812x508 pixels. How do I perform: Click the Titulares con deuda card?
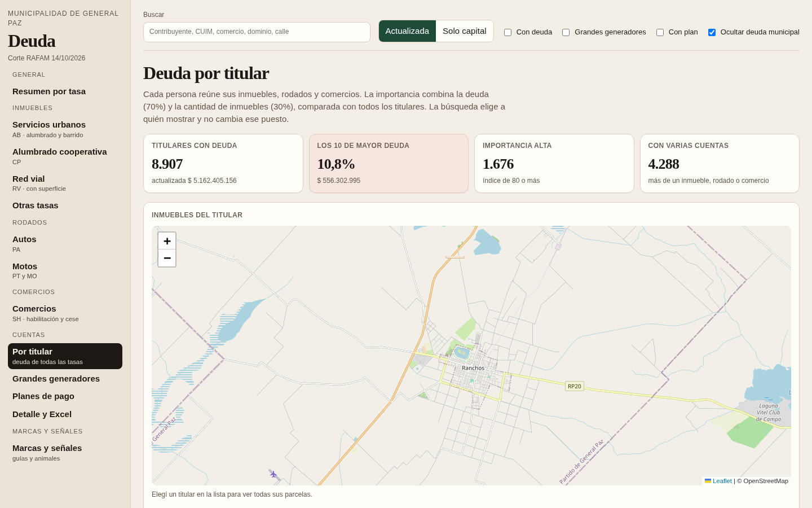223,163
